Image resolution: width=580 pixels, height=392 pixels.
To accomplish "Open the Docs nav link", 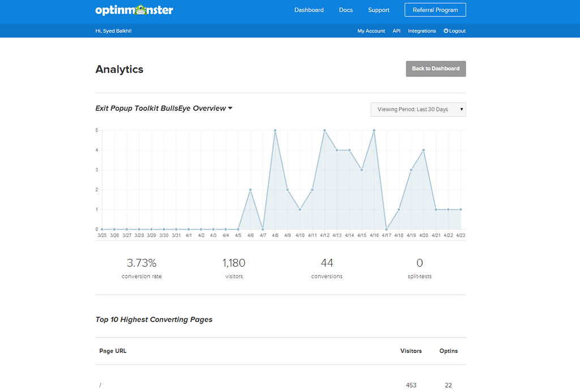I will point(346,10).
